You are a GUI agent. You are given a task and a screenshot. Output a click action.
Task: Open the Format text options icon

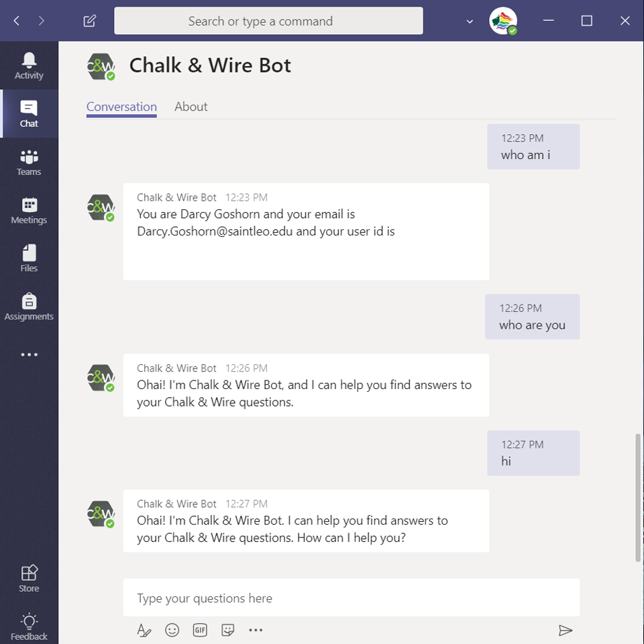click(144, 630)
